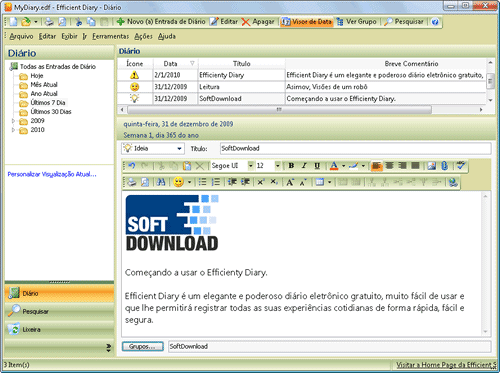500x373 pixels.
Task: Click the cut scissors icon in main toolbar
Action: (x=79, y=22)
